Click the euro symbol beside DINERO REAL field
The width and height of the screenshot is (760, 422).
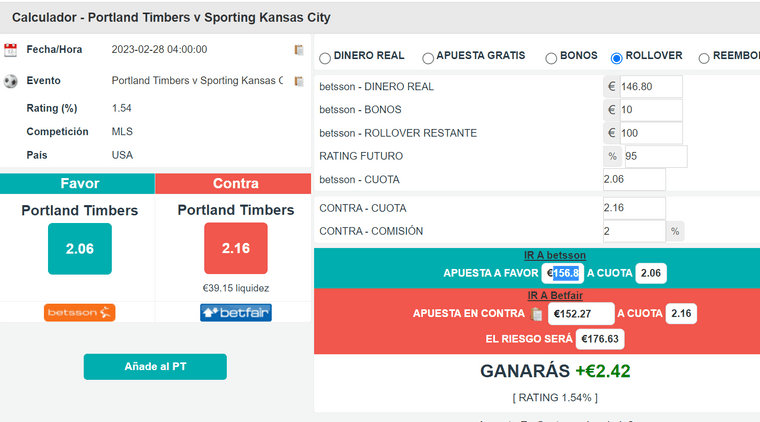(x=611, y=87)
